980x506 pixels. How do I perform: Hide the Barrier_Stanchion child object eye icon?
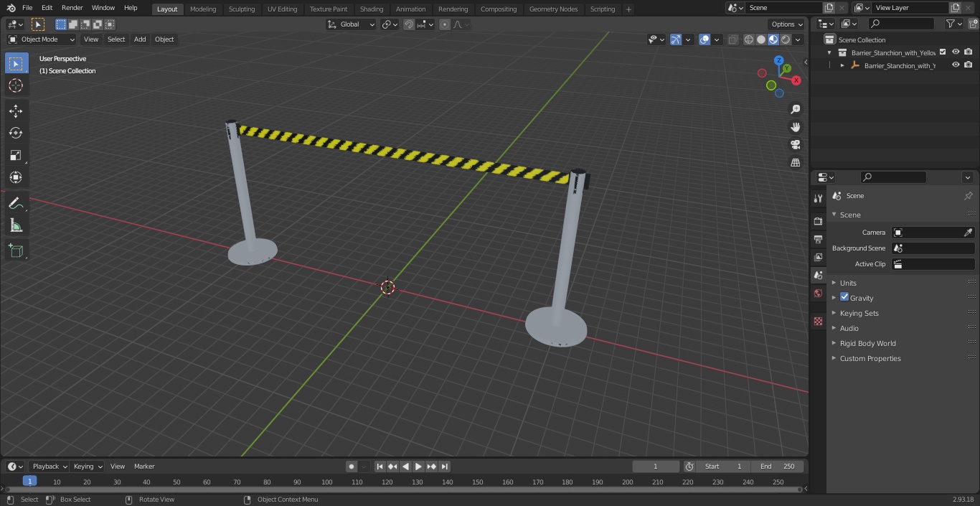coord(956,65)
